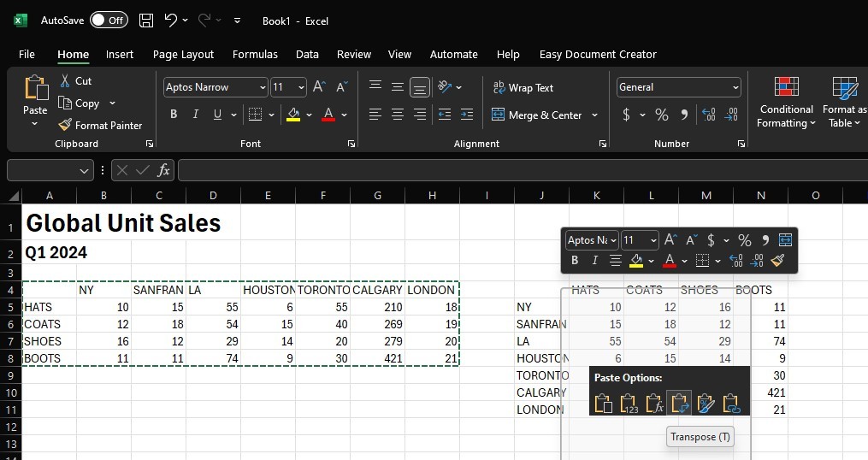
Task: Open the Formulas ribbon tab
Action: [255, 54]
